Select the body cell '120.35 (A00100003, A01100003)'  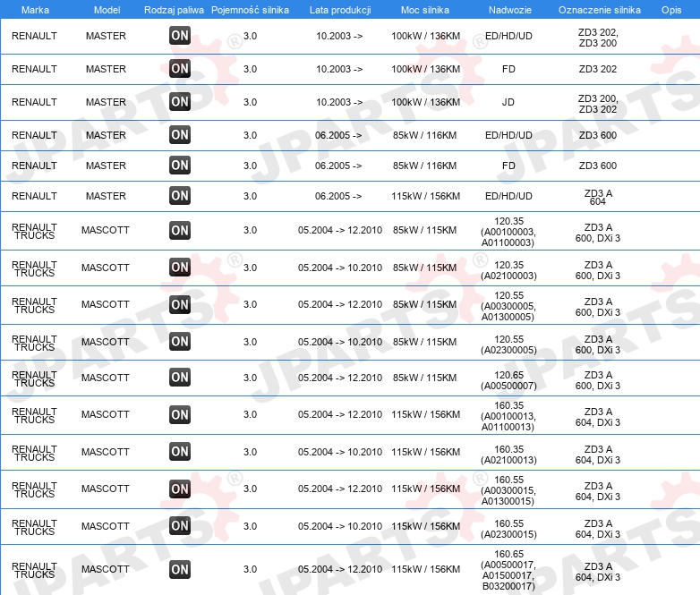508,232
